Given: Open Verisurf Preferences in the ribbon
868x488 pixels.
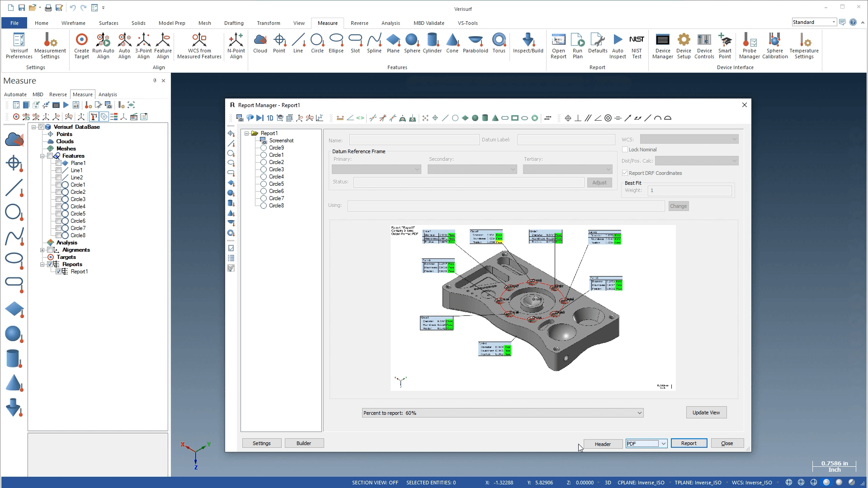Looking at the screenshot, I should [19, 46].
